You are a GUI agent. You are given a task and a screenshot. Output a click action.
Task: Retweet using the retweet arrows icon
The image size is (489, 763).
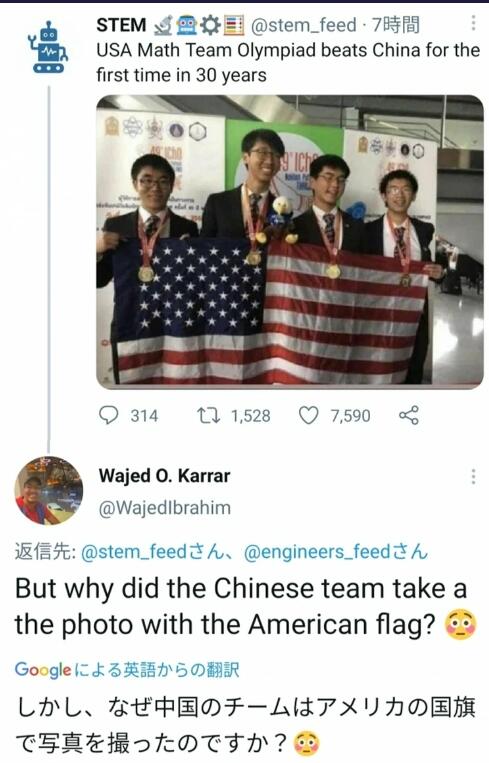(x=208, y=415)
